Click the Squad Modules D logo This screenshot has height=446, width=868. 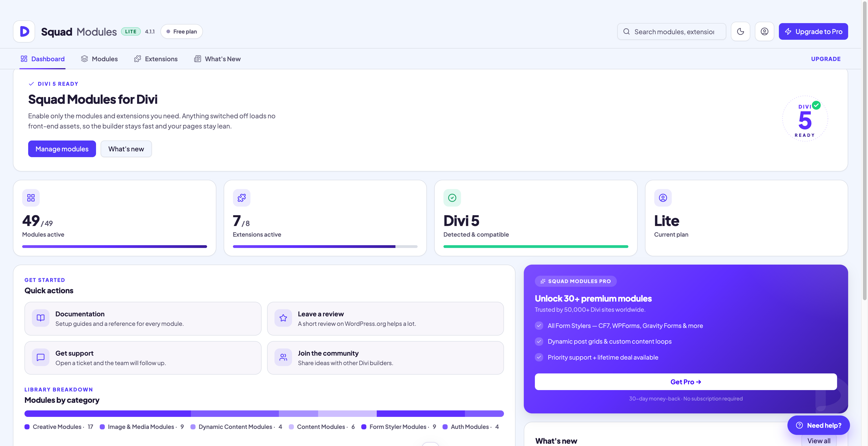pos(24,31)
